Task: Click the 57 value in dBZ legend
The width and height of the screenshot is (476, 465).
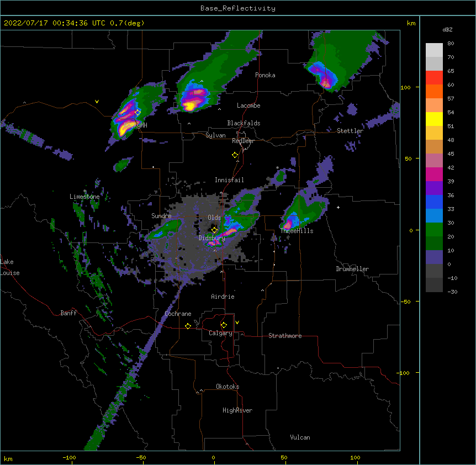Action: click(x=451, y=99)
